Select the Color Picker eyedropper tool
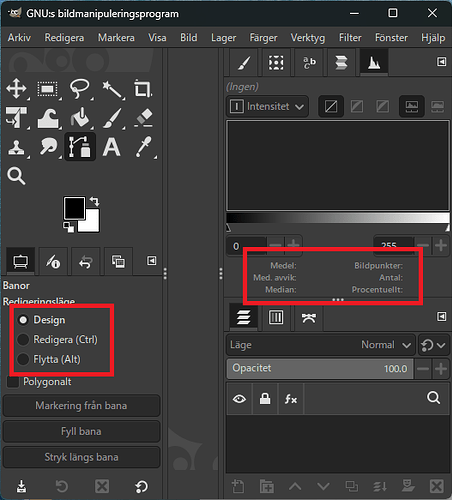 (144, 147)
